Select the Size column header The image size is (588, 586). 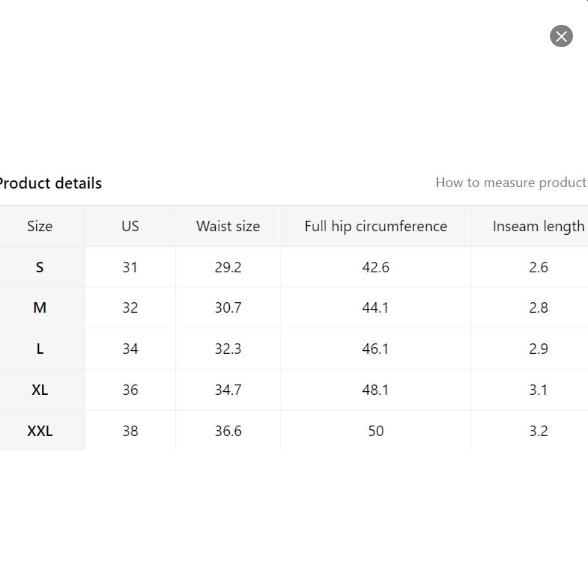point(40,226)
